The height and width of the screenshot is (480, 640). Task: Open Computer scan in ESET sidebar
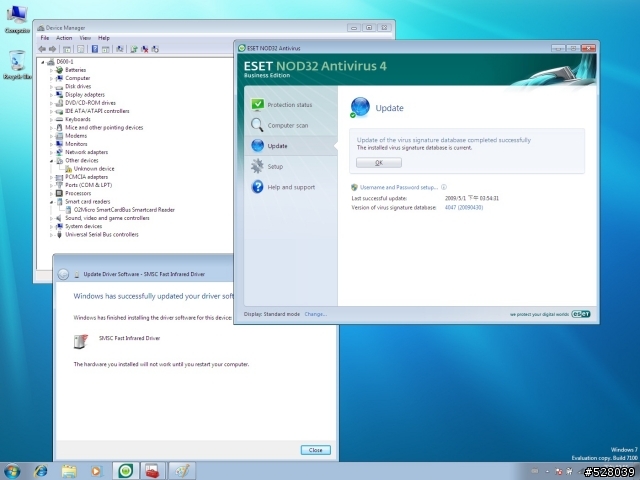pyautogui.click(x=291, y=125)
